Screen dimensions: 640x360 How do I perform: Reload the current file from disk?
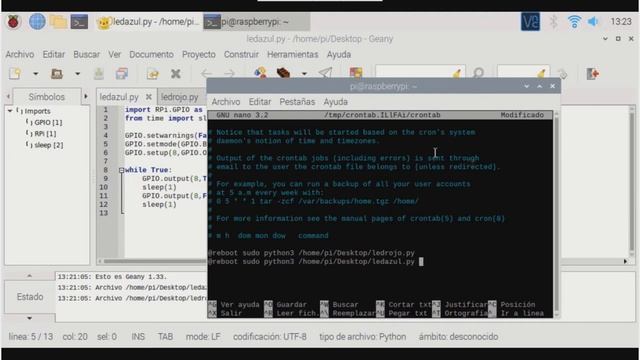click(153, 74)
